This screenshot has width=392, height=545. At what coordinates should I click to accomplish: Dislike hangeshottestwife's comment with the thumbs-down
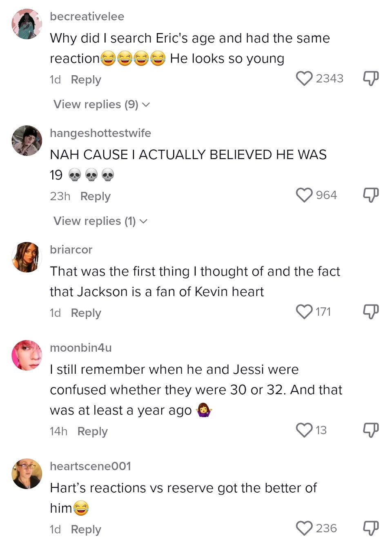tap(371, 195)
